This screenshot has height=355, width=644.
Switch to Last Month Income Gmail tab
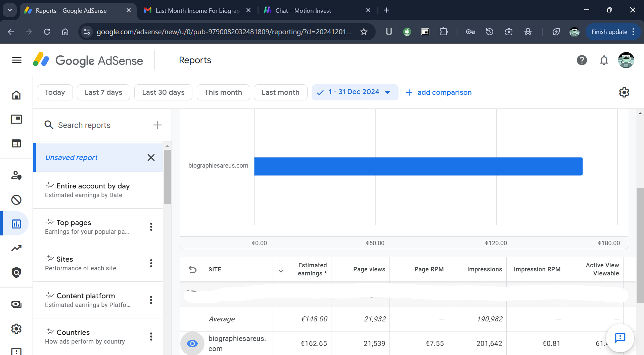click(x=198, y=10)
